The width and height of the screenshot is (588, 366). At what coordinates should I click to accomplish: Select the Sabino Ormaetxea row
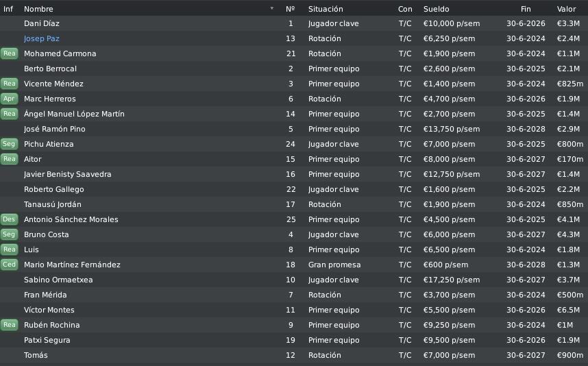point(294,280)
